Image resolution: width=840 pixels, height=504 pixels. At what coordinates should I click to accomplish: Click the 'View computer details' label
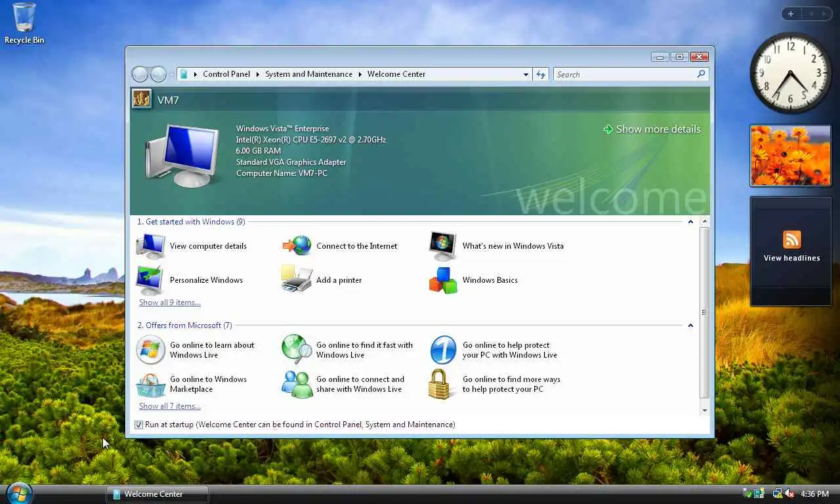pos(208,246)
